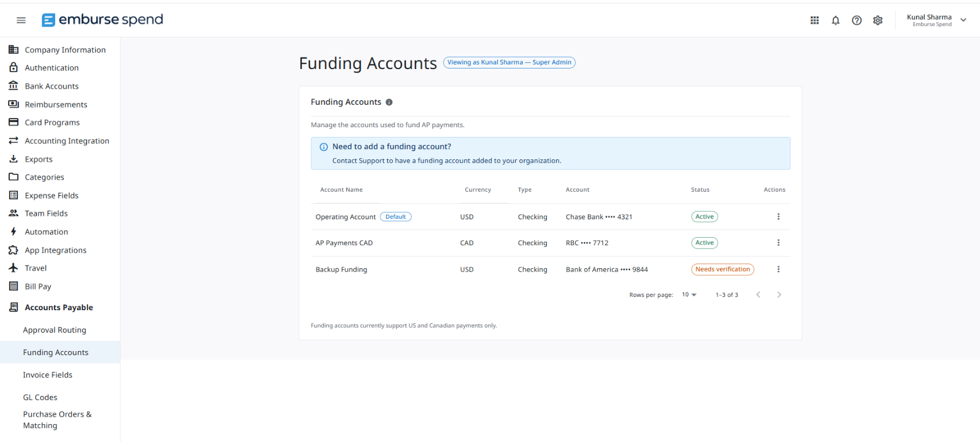Click the Need to add a funding account notice
The width and height of the screenshot is (980, 442).
click(550, 153)
